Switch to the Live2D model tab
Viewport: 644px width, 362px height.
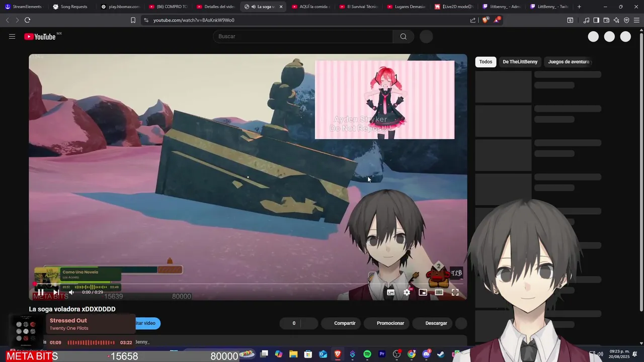click(x=454, y=7)
